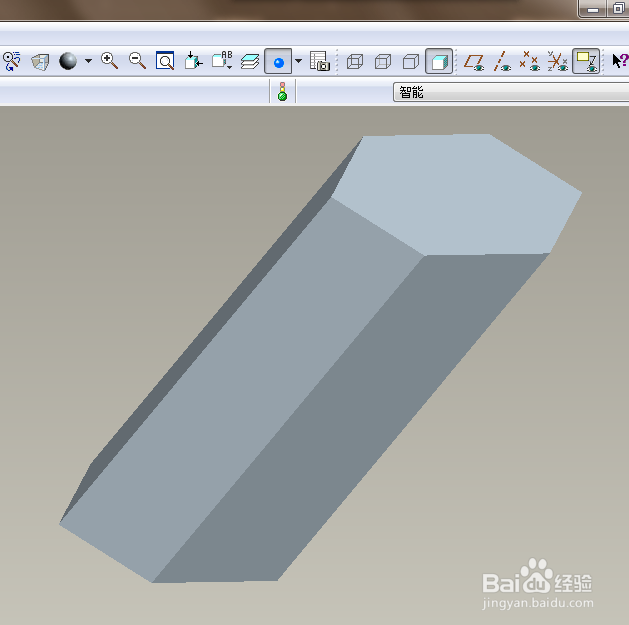Click the gray shaded sphere icon
This screenshot has height=625, width=629.
[68, 61]
